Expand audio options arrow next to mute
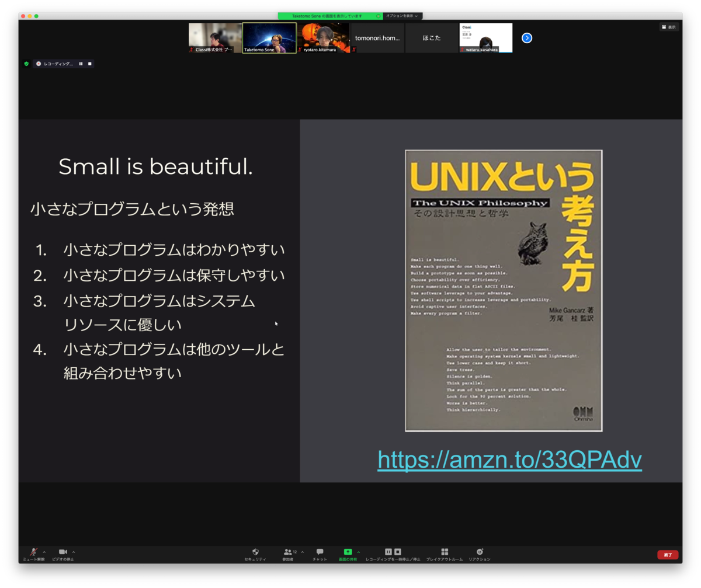The width and height of the screenshot is (701, 588). point(44,552)
